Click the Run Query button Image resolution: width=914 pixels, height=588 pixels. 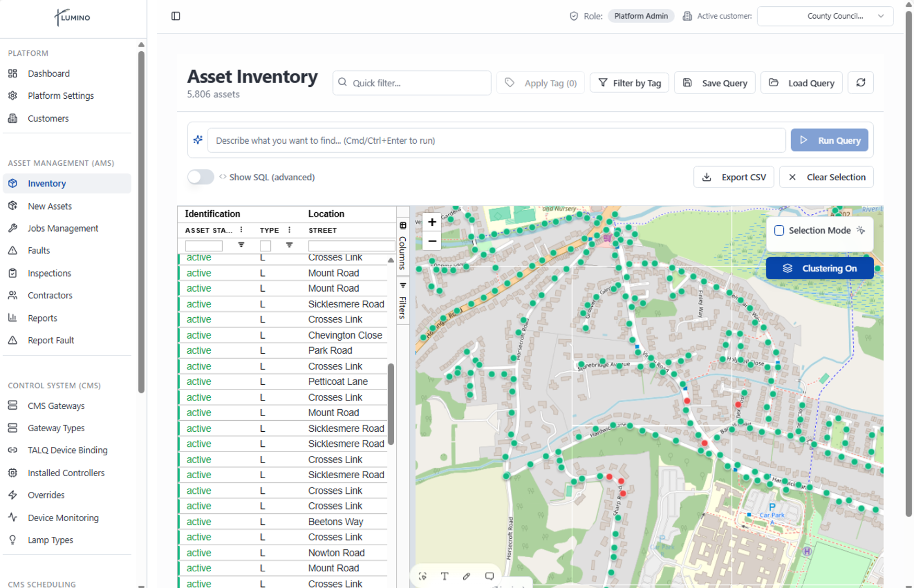pyautogui.click(x=829, y=140)
